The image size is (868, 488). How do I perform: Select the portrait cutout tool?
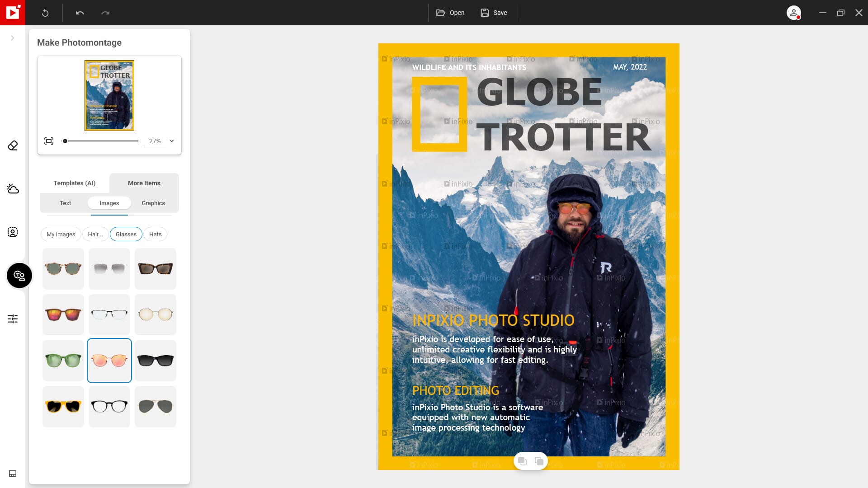(13, 232)
